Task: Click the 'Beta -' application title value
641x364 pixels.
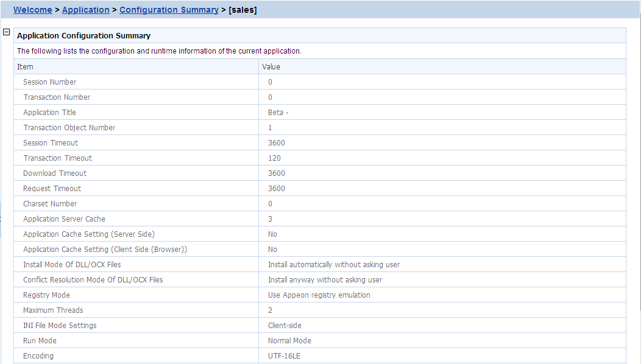Action: click(278, 113)
